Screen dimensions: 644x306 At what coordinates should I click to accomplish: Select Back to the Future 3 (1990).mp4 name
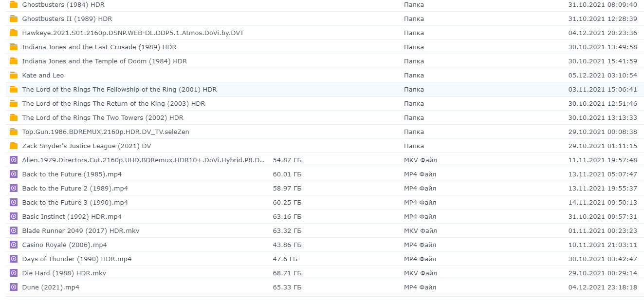coord(75,203)
